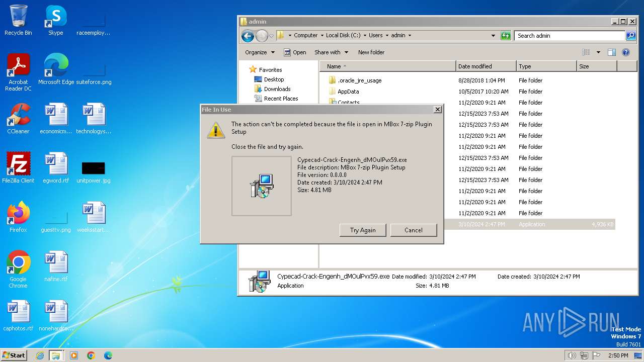Launch Skype from the desktop
The height and width of the screenshot is (362, 644).
click(x=55, y=20)
